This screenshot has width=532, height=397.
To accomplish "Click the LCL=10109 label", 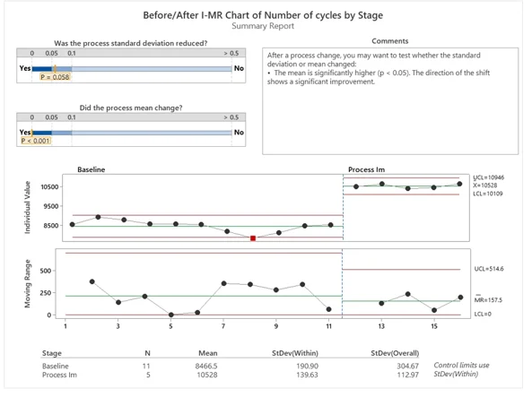I will pyautogui.click(x=488, y=194).
